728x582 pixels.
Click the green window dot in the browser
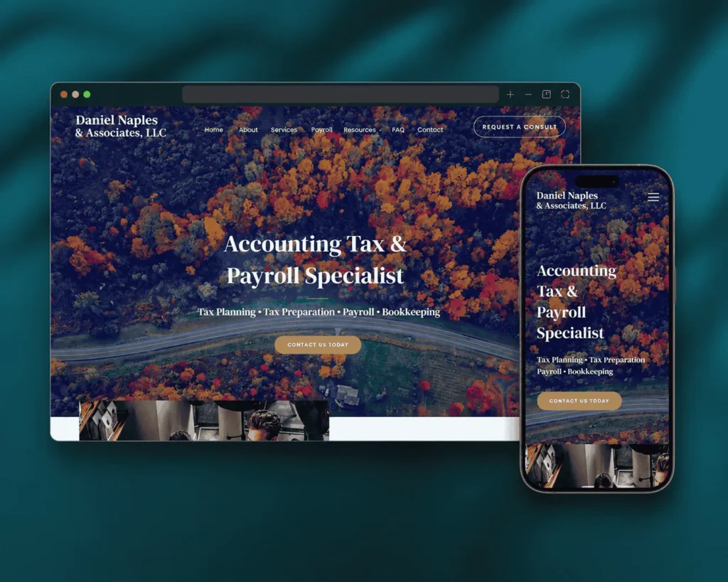click(87, 95)
